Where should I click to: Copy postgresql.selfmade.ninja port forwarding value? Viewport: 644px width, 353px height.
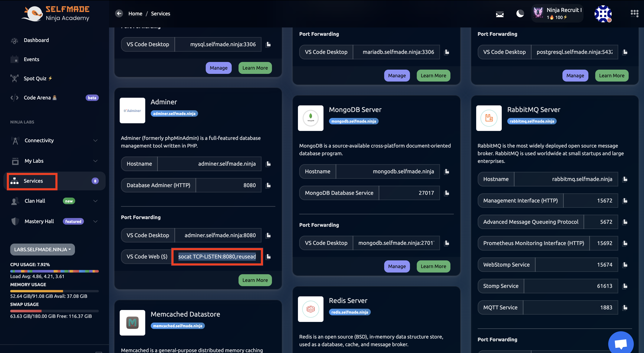pos(625,52)
